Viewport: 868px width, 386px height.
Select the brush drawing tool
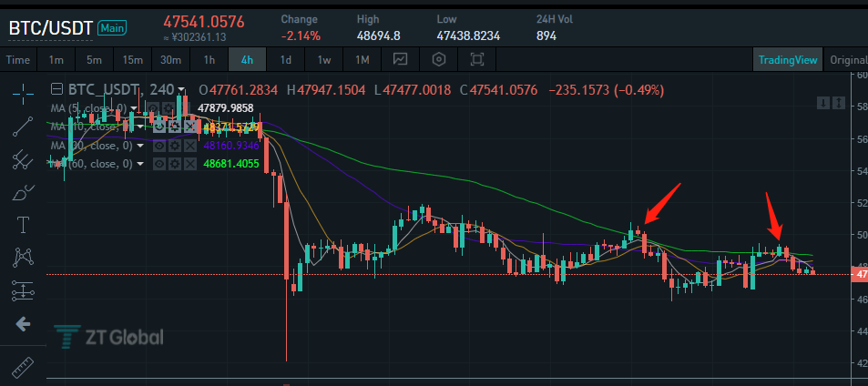tap(23, 192)
